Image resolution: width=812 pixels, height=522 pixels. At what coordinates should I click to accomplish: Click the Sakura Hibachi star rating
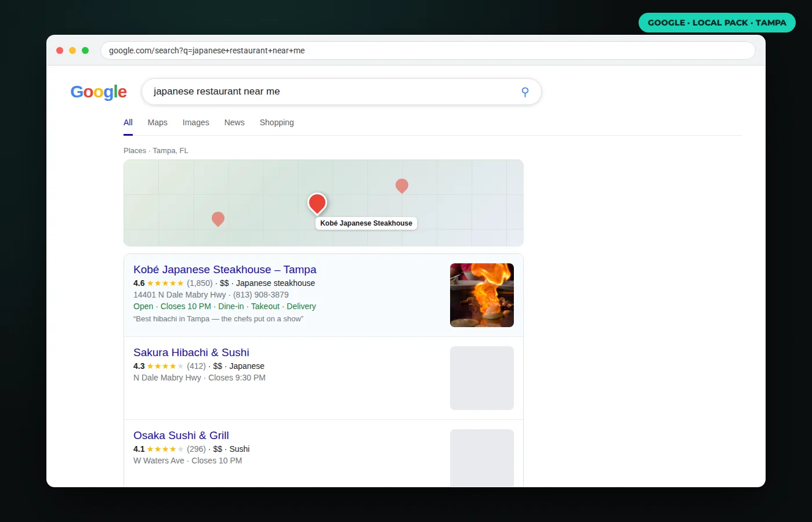coord(165,366)
